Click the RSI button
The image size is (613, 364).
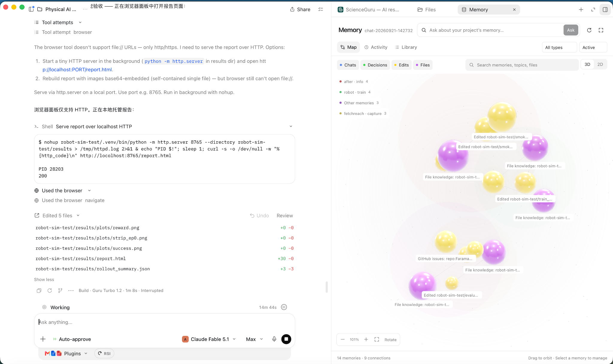(104, 354)
